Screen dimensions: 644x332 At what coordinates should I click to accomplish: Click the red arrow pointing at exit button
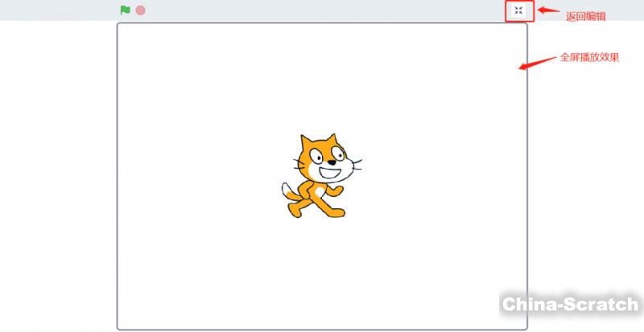click(549, 10)
